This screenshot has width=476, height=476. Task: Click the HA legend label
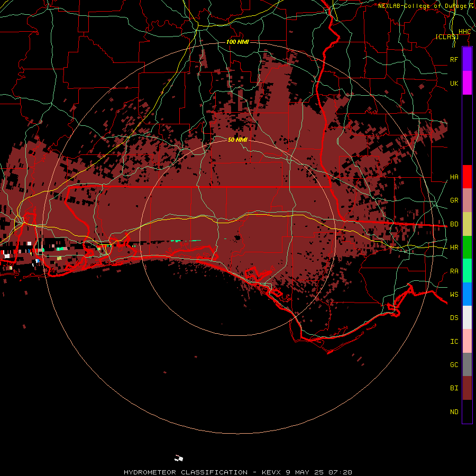pyautogui.click(x=454, y=177)
